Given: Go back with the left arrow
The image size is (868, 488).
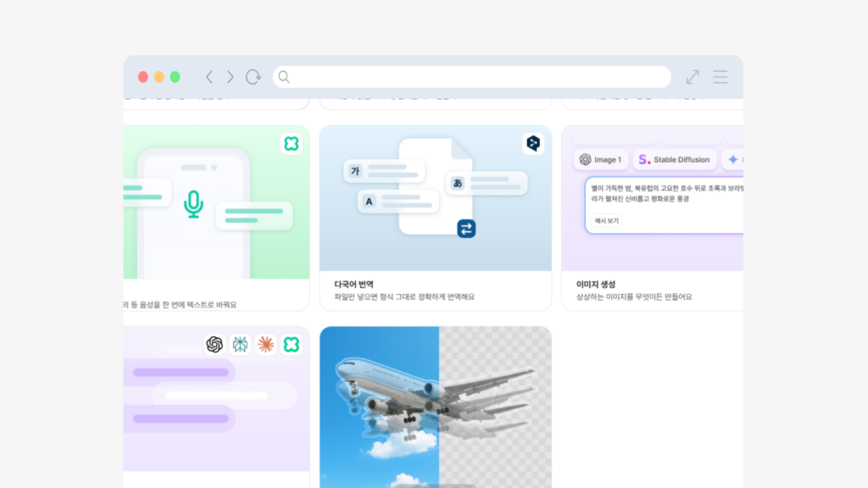Looking at the screenshot, I should pos(209,77).
